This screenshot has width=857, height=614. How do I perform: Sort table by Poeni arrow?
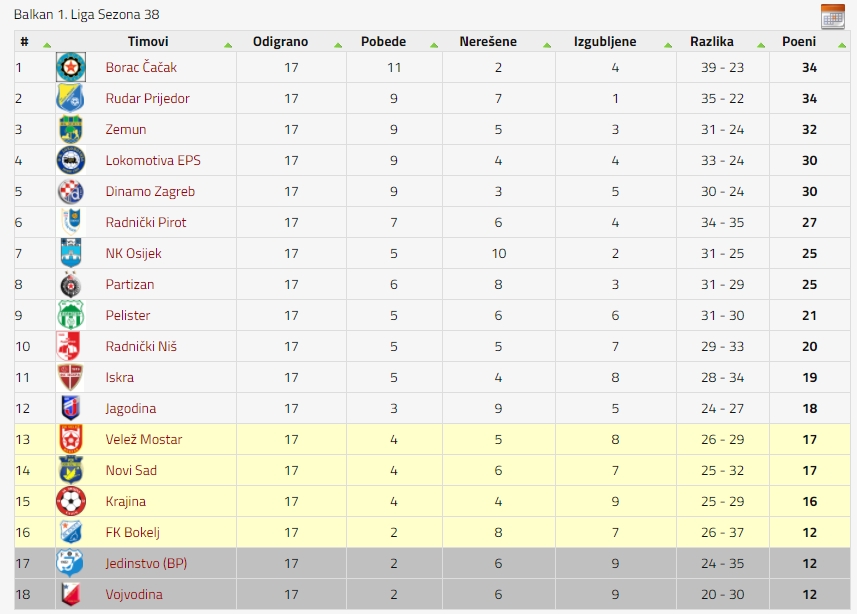coord(842,45)
